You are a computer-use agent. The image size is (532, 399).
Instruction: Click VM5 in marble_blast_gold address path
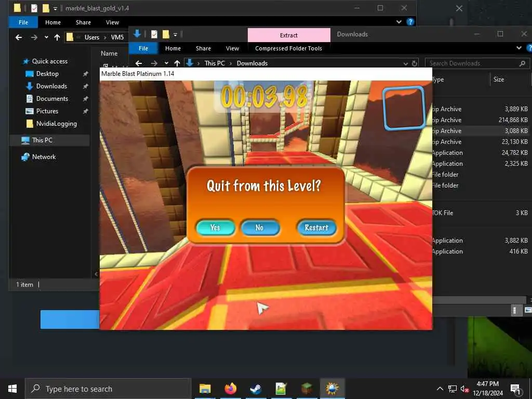coord(117,37)
